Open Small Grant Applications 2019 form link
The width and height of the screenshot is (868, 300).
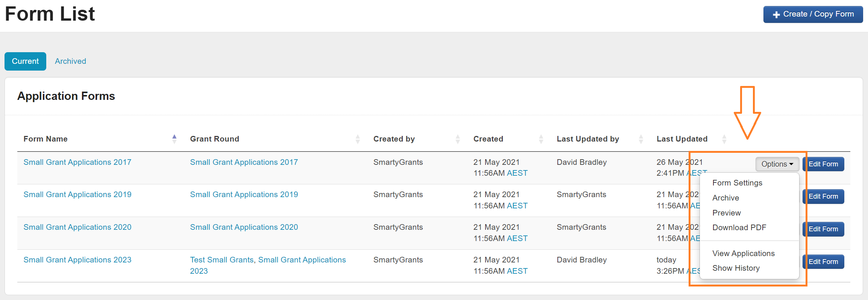point(77,194)
